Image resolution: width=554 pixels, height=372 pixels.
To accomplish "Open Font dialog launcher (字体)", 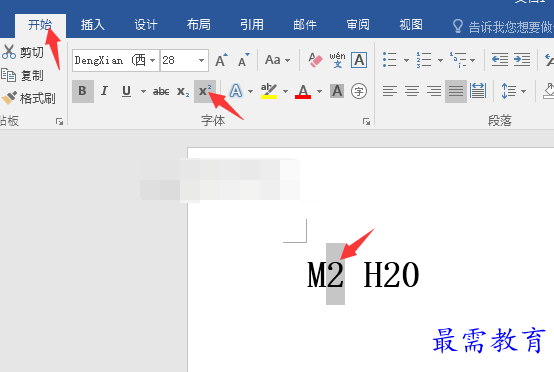I will click(x=366, y=122).
